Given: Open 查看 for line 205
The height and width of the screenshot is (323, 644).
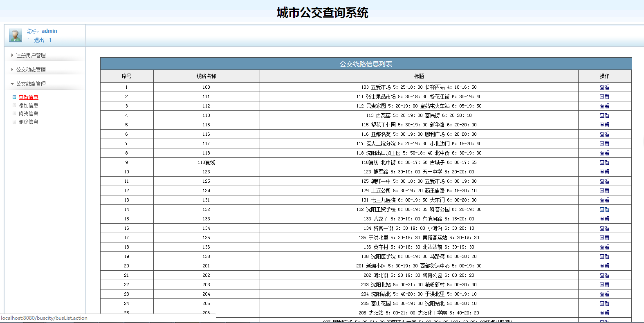Looking at the screenshot, I should point(604,303).
